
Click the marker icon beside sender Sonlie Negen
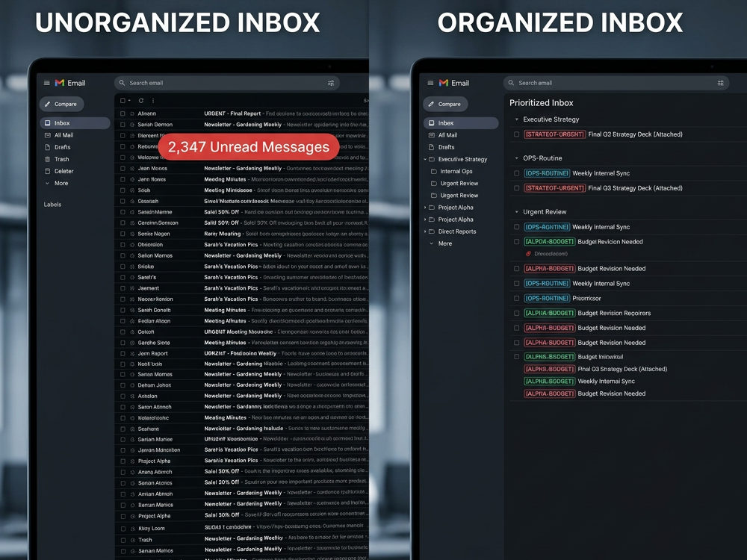[132, 234]
